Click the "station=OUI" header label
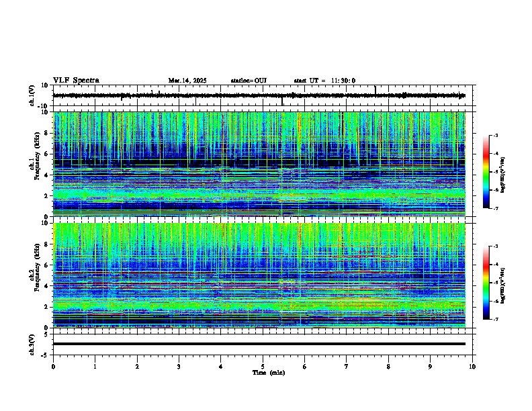This screenshot has height=411, width=532. [249, 81]
